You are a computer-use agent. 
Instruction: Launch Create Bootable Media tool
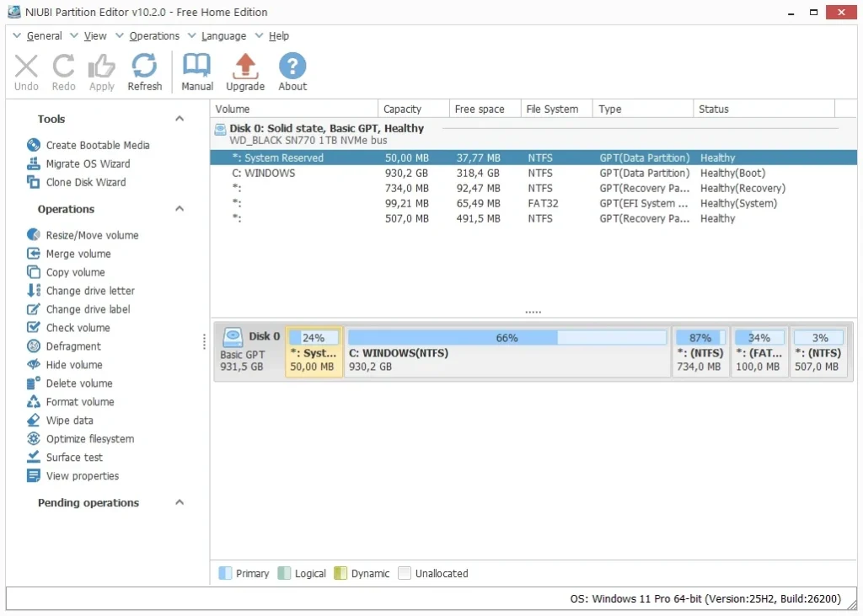tap(98, 145)
